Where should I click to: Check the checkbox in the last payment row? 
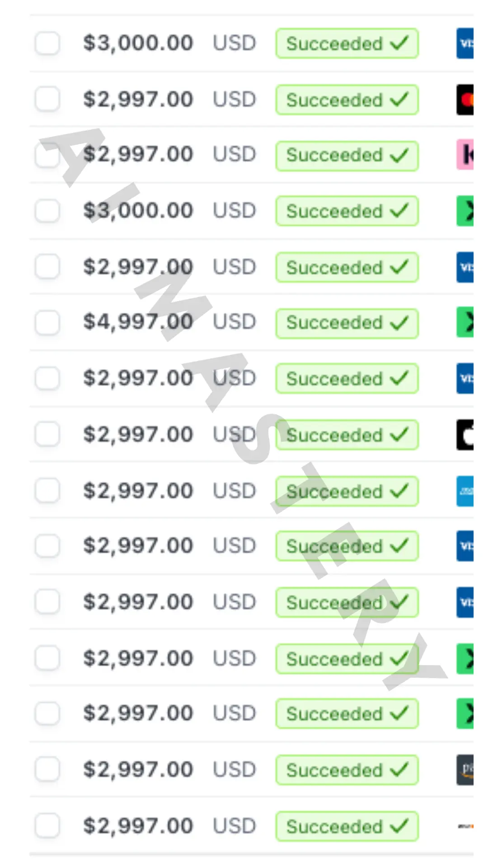tap(47, 826)
